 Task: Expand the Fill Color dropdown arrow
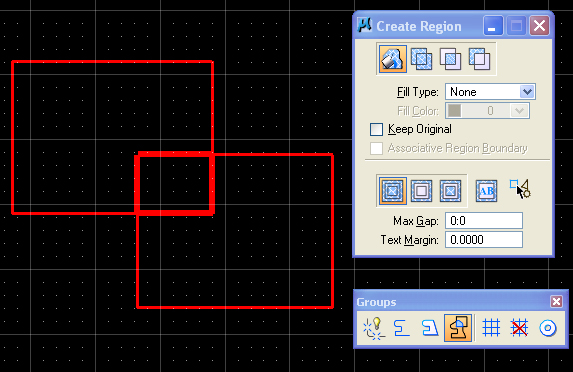[x=520, y=111]
